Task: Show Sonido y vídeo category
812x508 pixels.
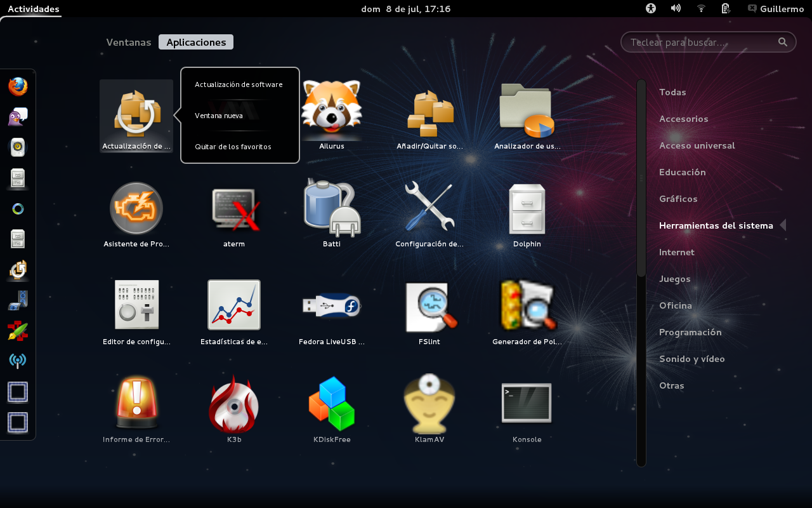Action: [x=692, y=359]
